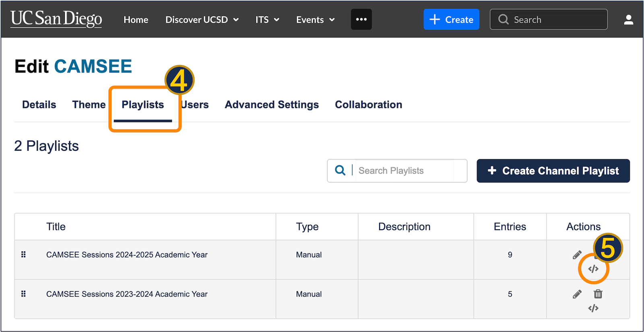
Task: Click the blue Create button
Action: [x=451, y=19]
